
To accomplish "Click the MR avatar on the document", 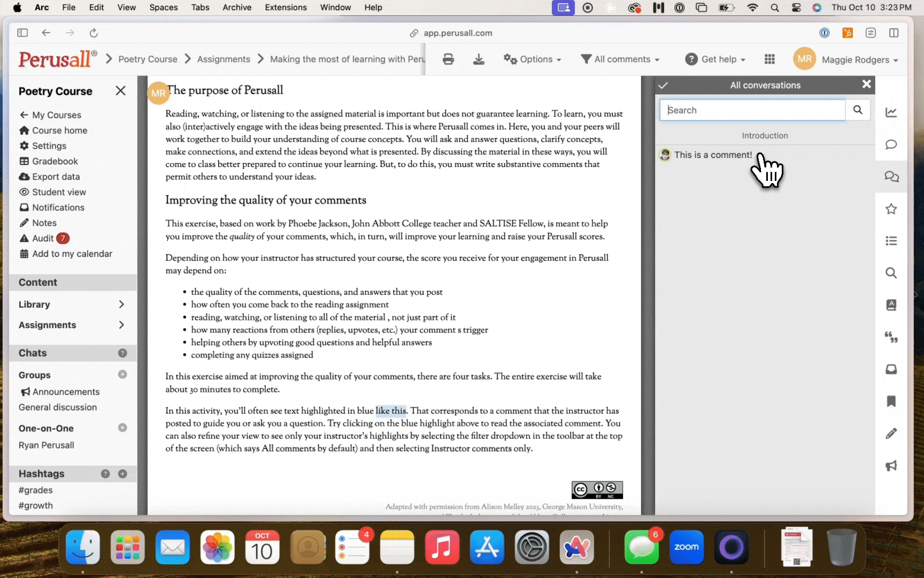I will [x=158, y=93].
